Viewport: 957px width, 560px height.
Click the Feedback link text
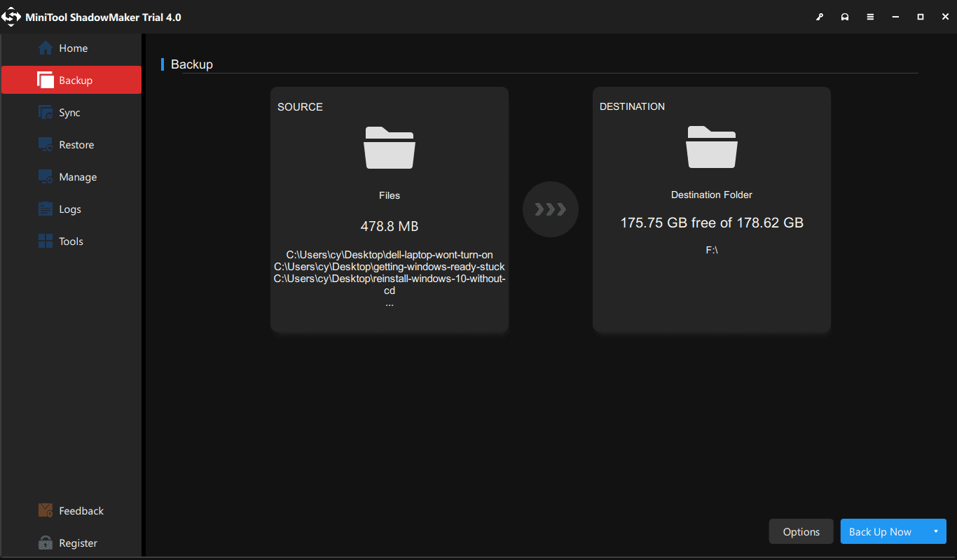tap(81, 511)
